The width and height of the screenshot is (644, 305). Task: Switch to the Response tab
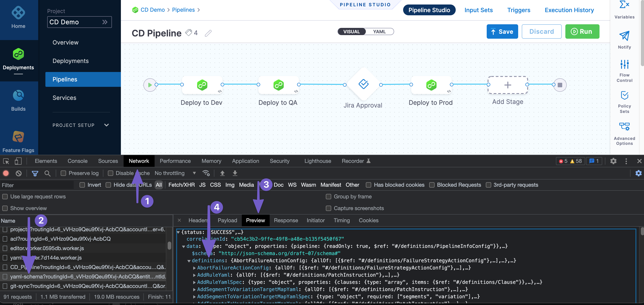click(x=286, y=220)
